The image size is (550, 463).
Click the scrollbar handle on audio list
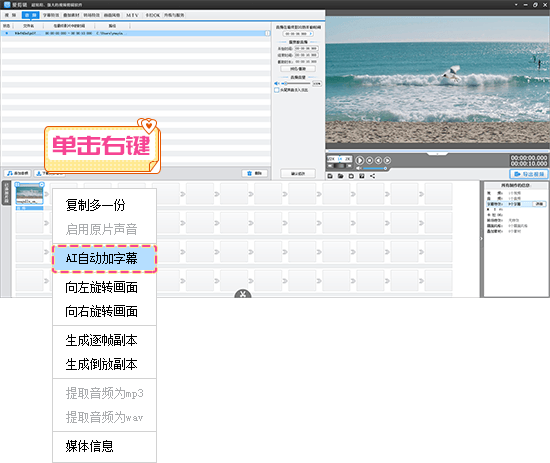(x=268, y=33)
